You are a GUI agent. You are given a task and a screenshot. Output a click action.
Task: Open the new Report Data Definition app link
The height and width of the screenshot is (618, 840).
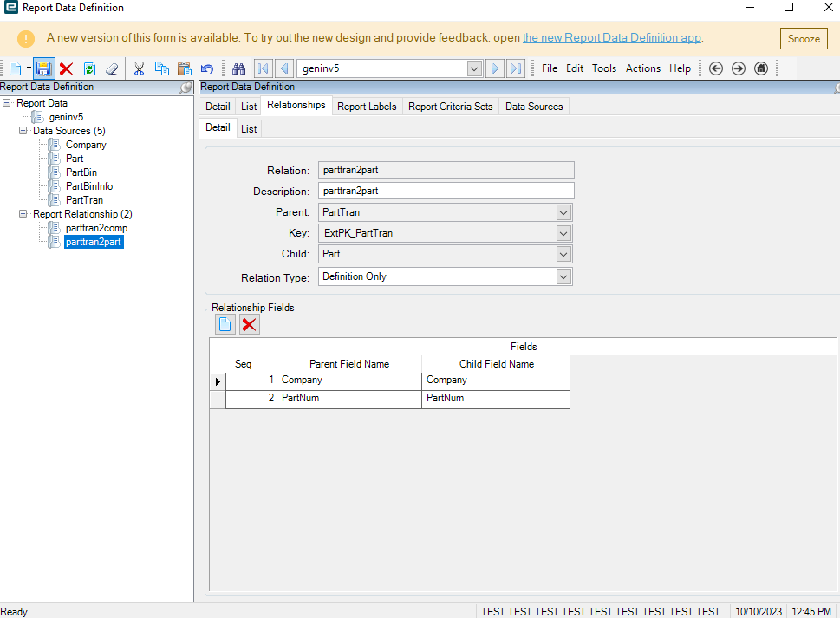pos(611,38)
